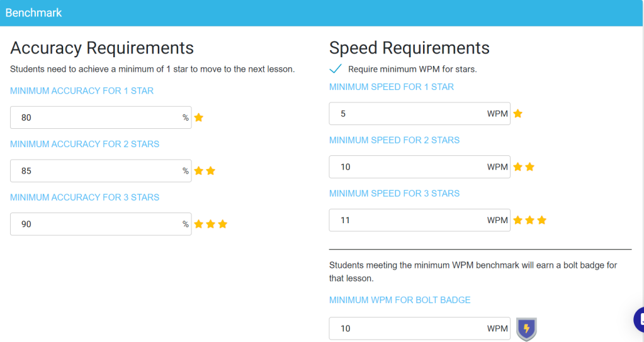The image size is (644, 342).
Task: Click the bolt badge shield icon
Action: [526, 329]
